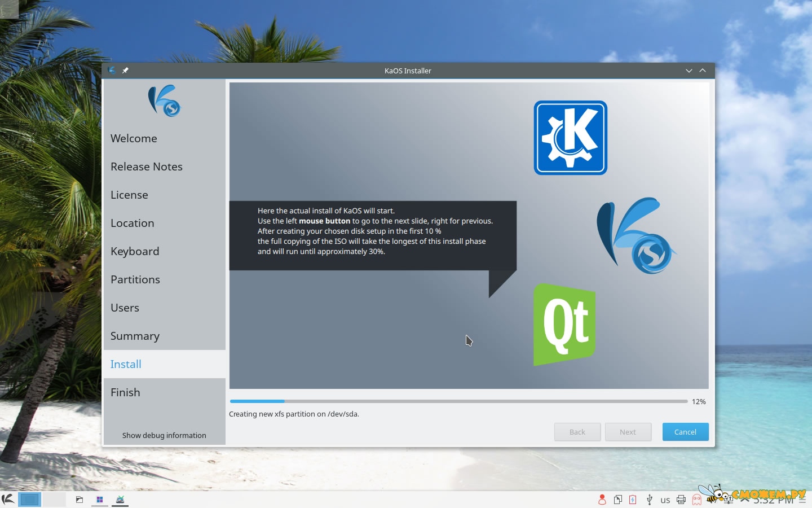Click the disabled Next button
812x508 pixels.
pyautogui.click(x=628, y=432)
